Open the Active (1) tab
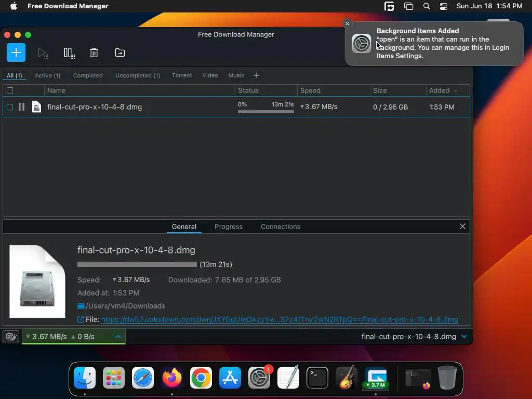Viewport: 532px width, 399px height. click(47, 75)
